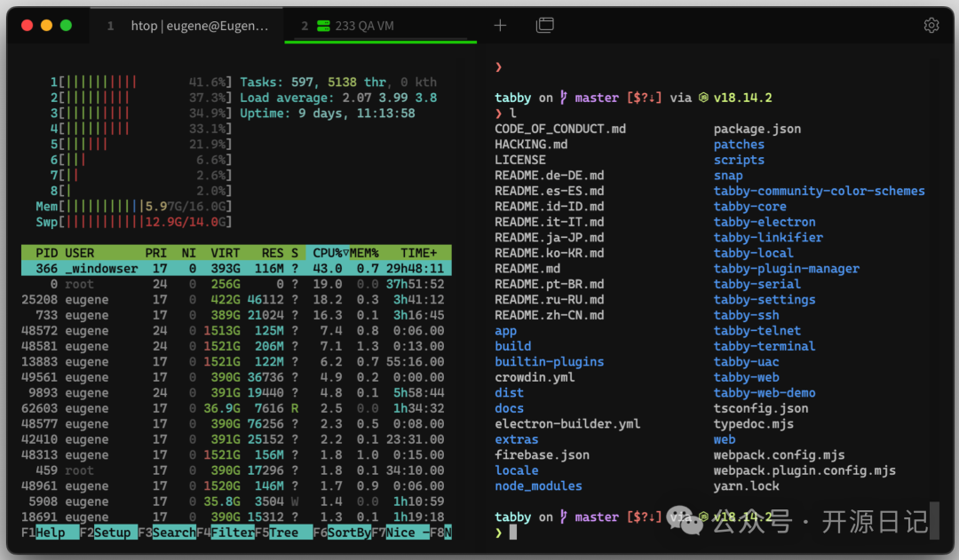Open a new terminal tab with plus icon
Image resolution: width=959 pixels, height=560 pixels.
[500, 25]
